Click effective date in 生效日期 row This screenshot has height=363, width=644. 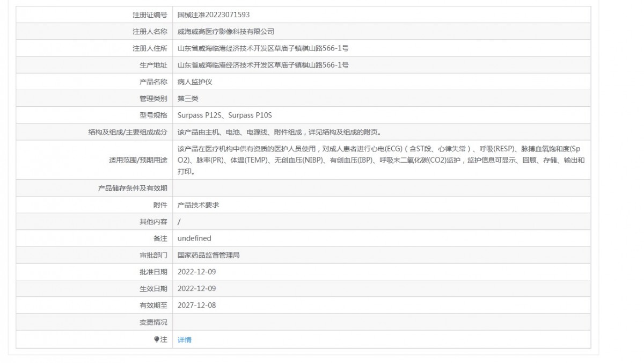(196, 288)
